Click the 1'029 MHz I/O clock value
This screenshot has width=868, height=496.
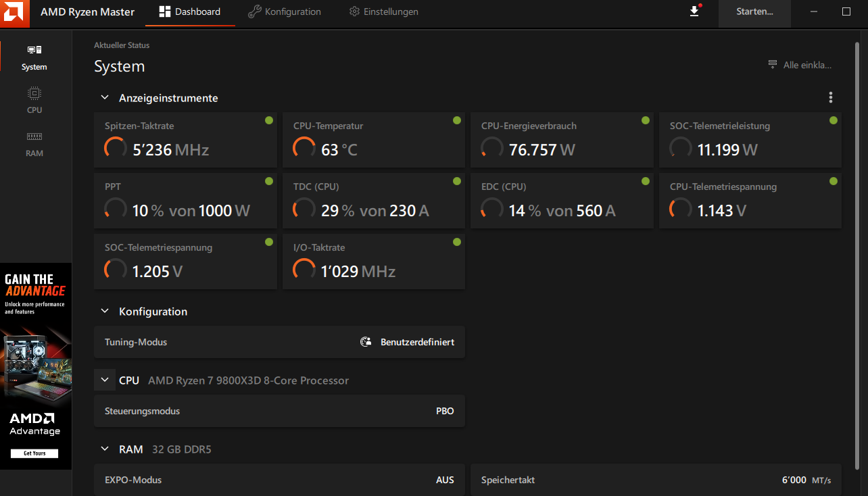[x=358, y=271]
